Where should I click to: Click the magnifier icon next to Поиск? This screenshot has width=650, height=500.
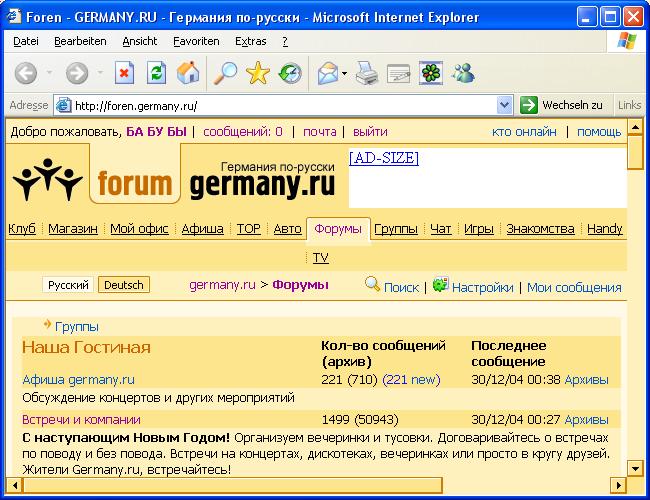pyautogui.click(x=372, y=284)
